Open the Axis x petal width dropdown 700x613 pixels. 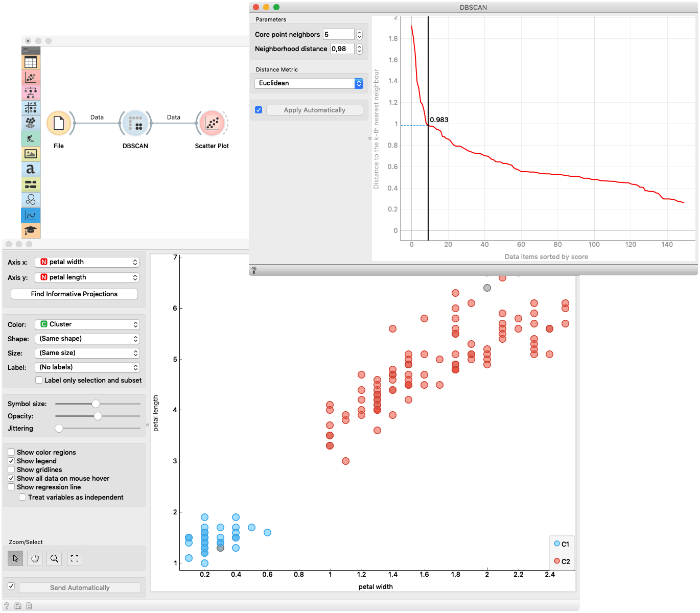point(87,262)
